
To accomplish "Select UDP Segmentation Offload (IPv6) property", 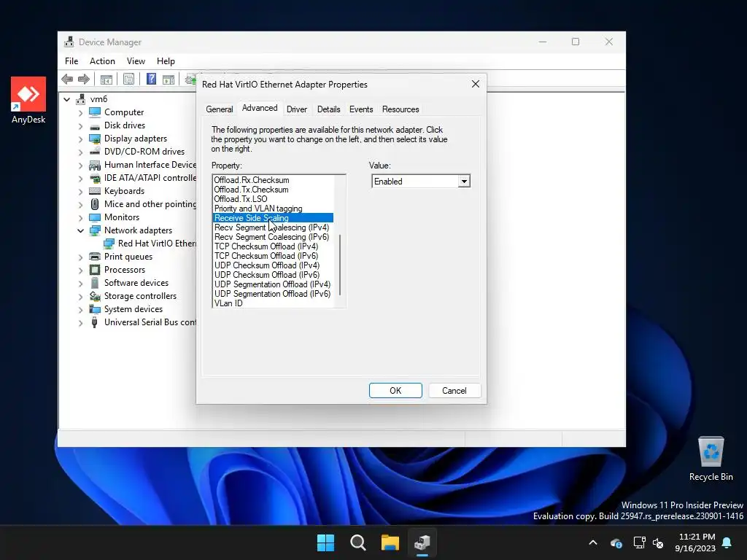I will coord(273,294).
